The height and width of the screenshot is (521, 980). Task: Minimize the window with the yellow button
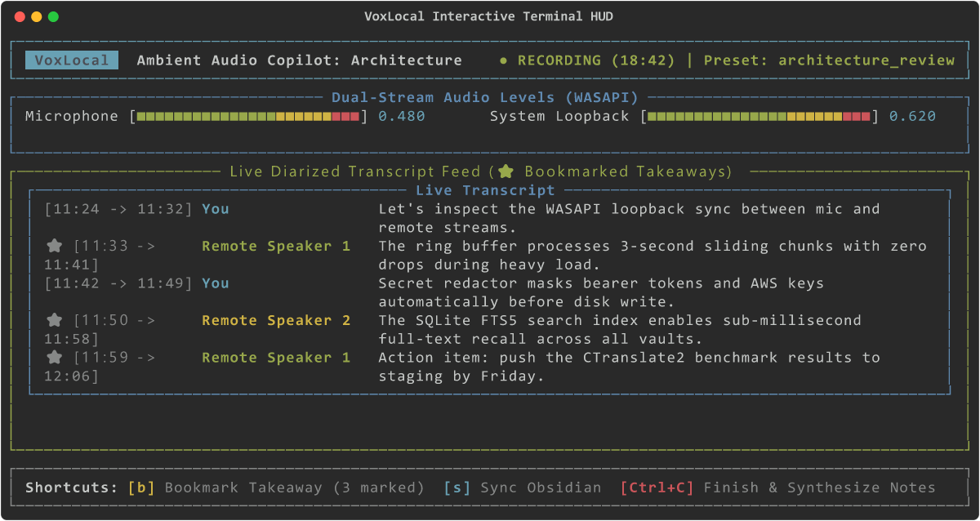coord(37,16)
